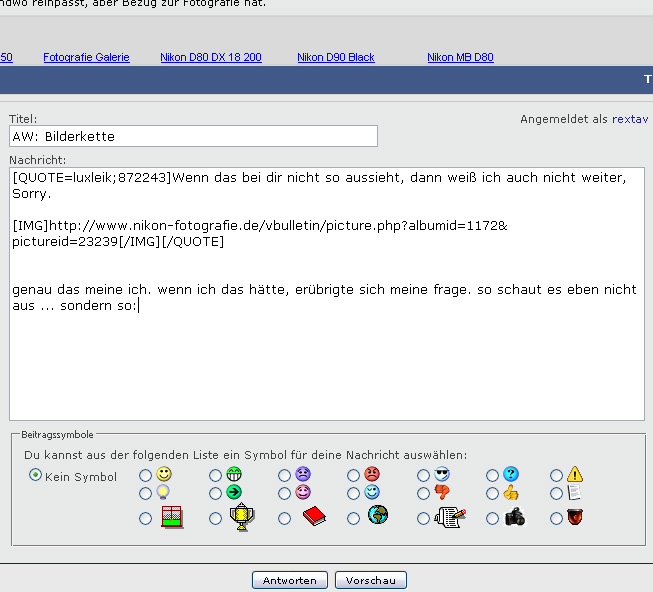Choose the pink blushing face post icon
653x592 pixels.
303,492
